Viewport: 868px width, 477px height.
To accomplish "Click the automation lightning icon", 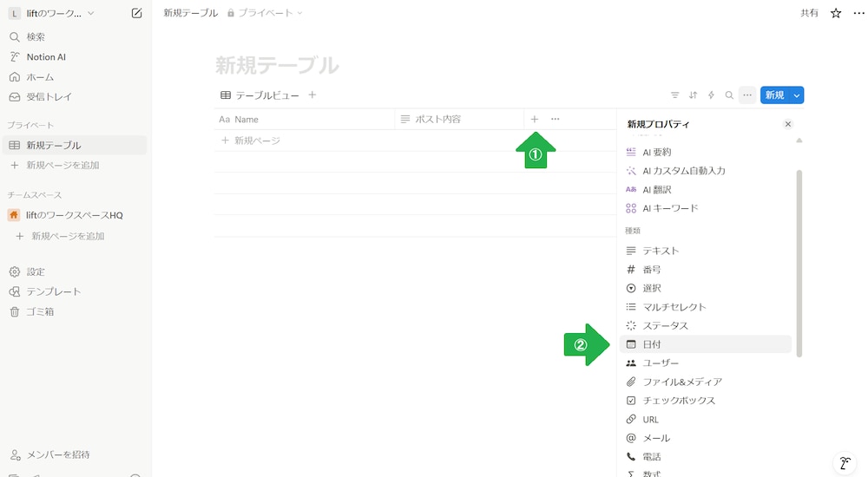I will tap(712, 95).
